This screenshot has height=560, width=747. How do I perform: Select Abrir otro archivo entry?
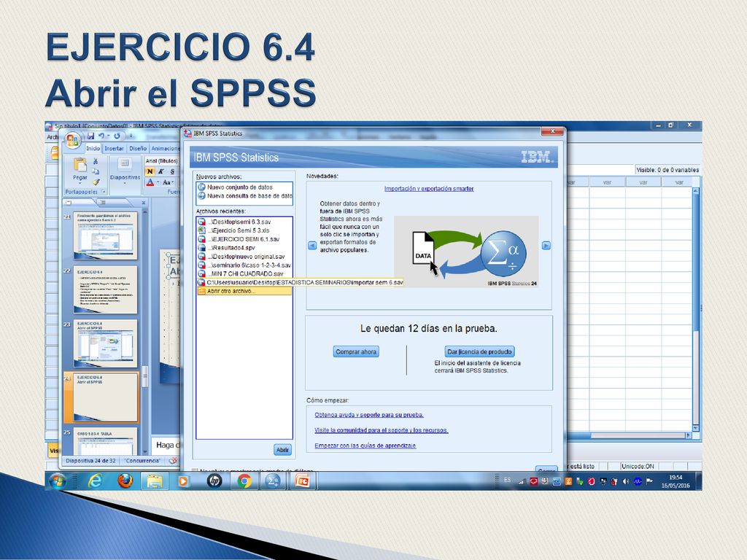(x=244, y=291)
